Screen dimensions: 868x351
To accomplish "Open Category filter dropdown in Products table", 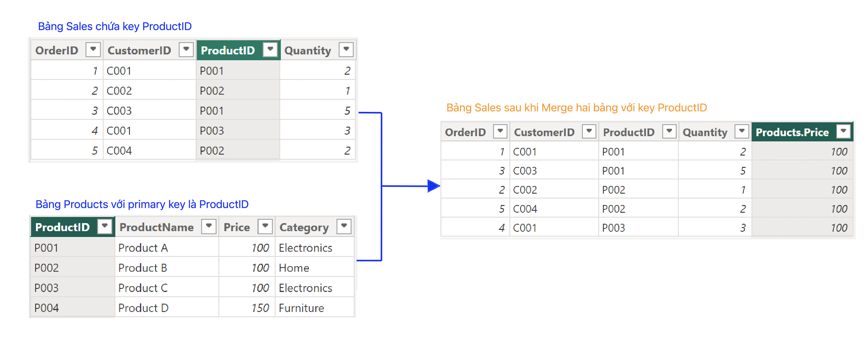I will (x=344, y=226).
